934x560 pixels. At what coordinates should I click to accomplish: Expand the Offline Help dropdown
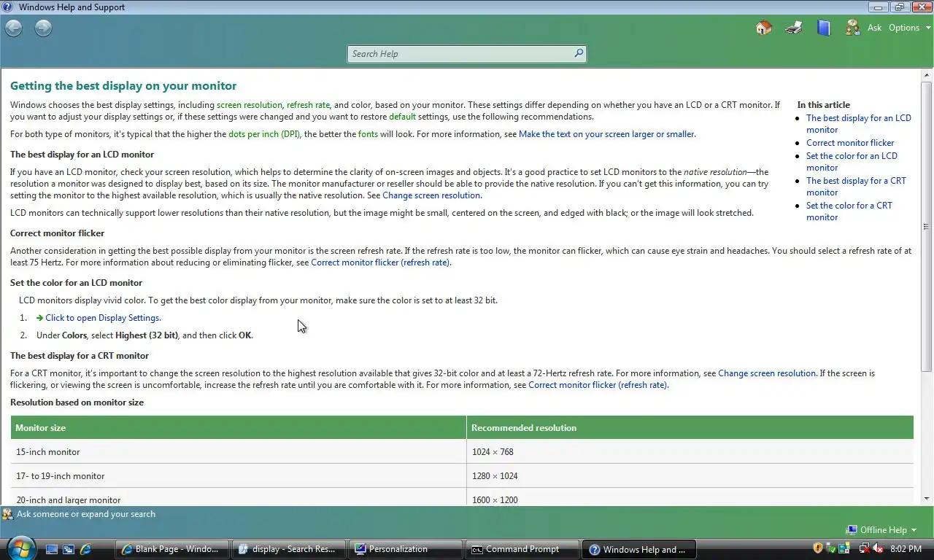pos(881,530)
